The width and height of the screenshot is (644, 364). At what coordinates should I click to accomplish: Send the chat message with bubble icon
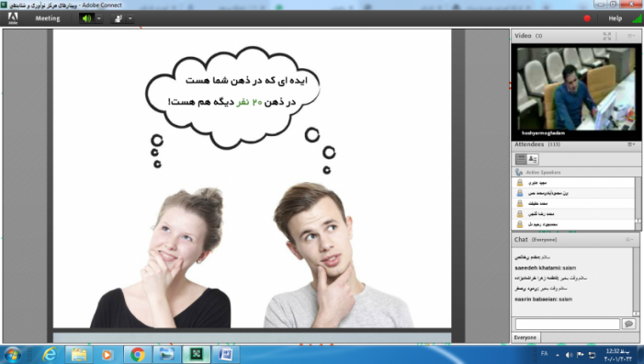(x=628, y=324)
